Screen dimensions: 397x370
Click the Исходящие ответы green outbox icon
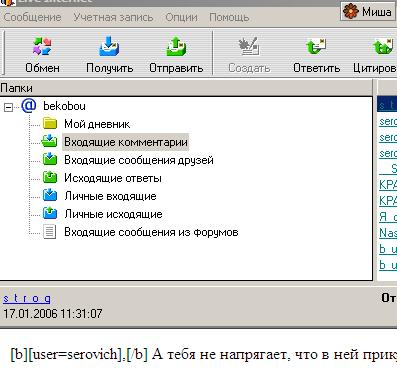point(50,177)
